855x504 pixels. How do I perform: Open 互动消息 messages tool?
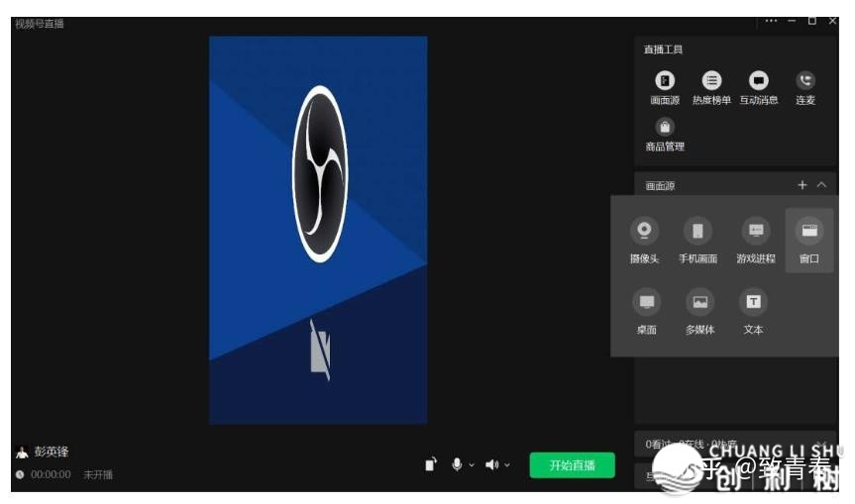pyautogui.click(x=759, y=87)
